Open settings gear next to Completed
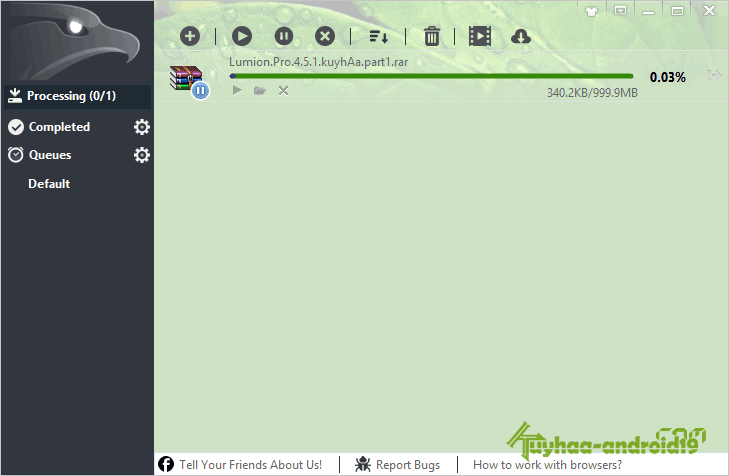Screen dimensions: 729x476 tap(142, 127)
